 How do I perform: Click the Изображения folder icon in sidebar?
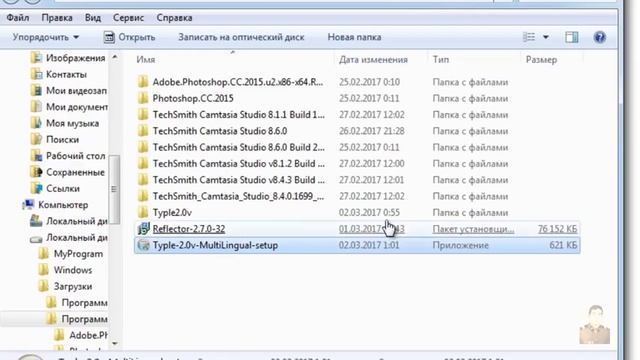pyautogui.click(x=36, y=58)
